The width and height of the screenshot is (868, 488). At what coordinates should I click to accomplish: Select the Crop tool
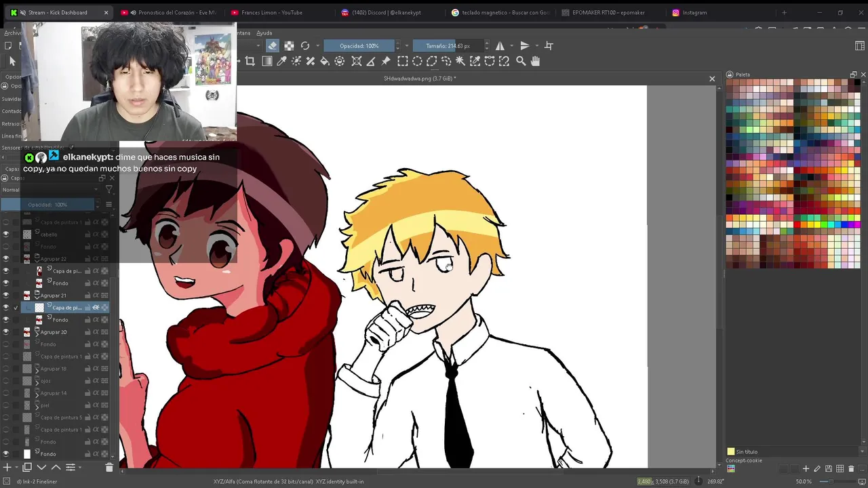[x=250, y=61]
